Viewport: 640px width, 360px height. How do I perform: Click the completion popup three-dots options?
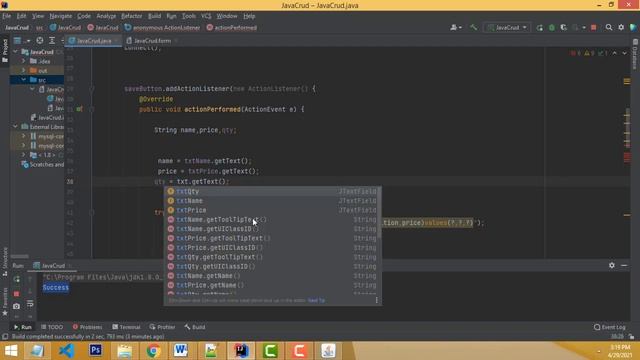[376, 300]
